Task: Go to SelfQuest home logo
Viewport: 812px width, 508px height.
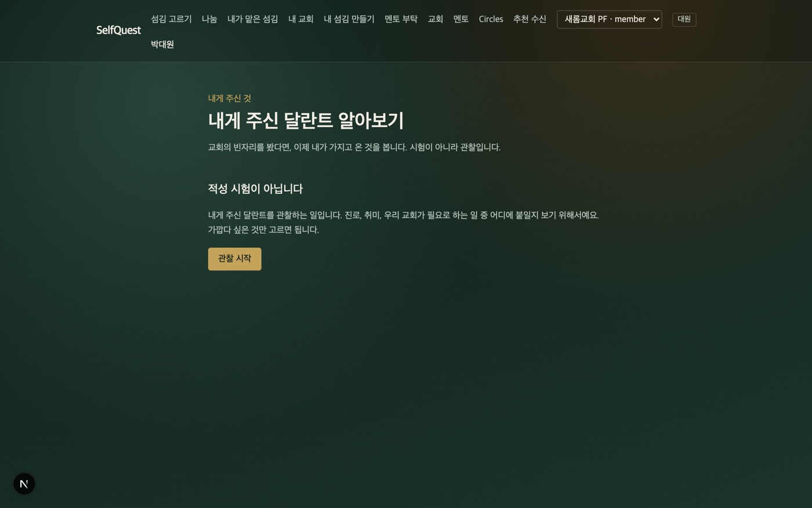Action: coord(118,30)
